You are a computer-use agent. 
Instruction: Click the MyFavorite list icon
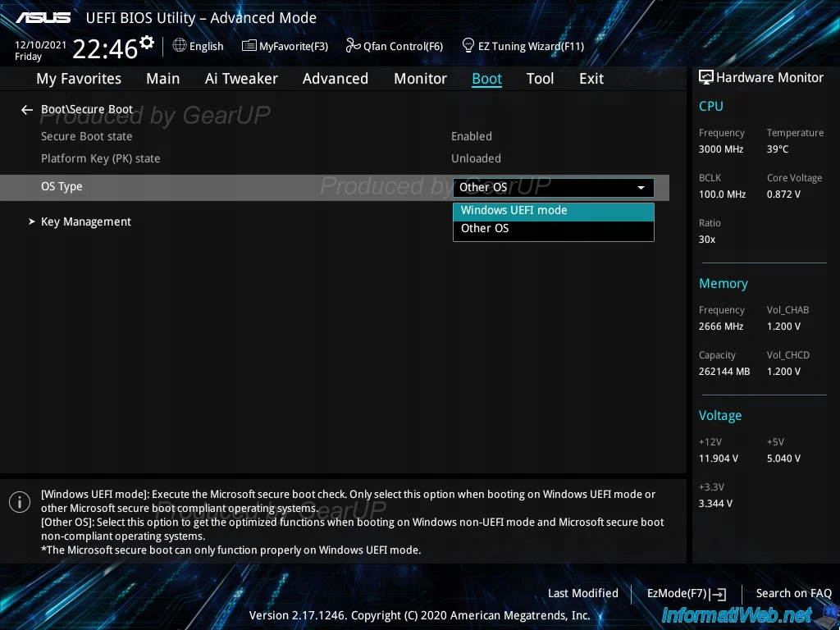point(249,46)
